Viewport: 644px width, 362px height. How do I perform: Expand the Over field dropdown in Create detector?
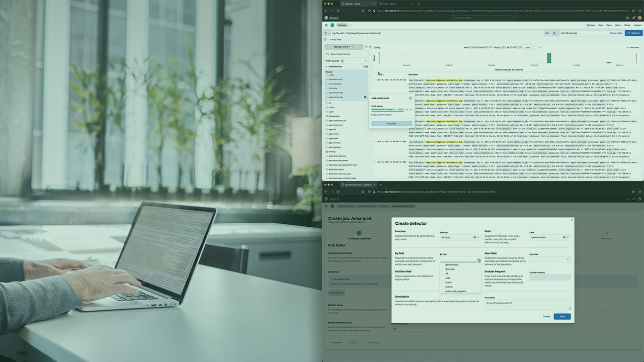tap(567, 259)
